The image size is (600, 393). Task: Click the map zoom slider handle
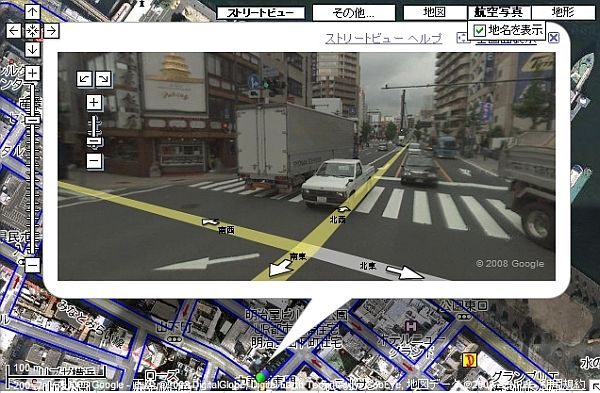pos(33,120)
